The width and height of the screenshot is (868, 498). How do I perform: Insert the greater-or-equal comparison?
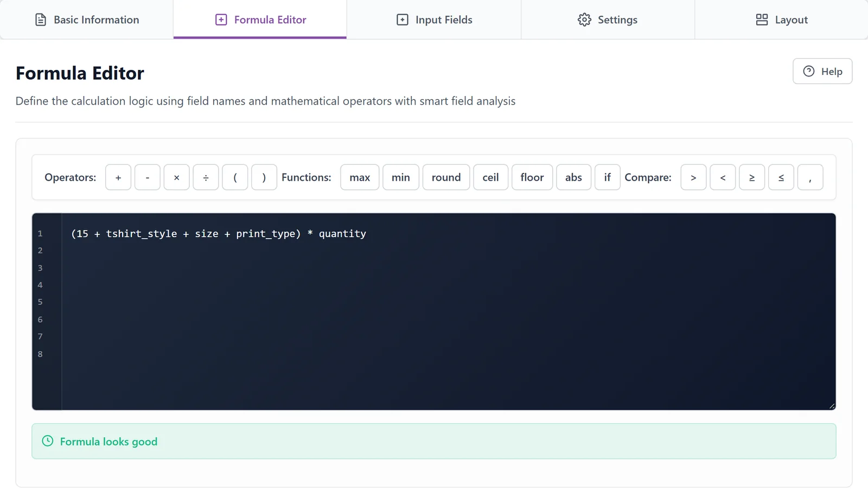click(752, 177)
